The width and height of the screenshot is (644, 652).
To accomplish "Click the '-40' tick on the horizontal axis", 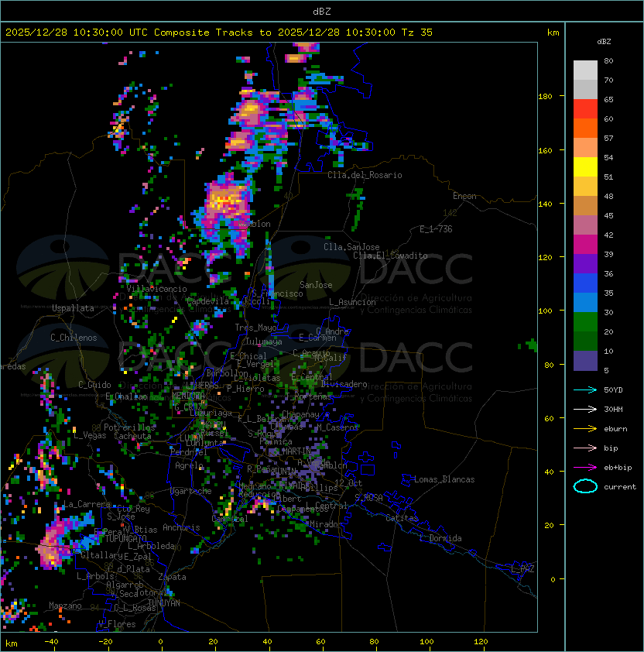I will click(x=51, y=642).
